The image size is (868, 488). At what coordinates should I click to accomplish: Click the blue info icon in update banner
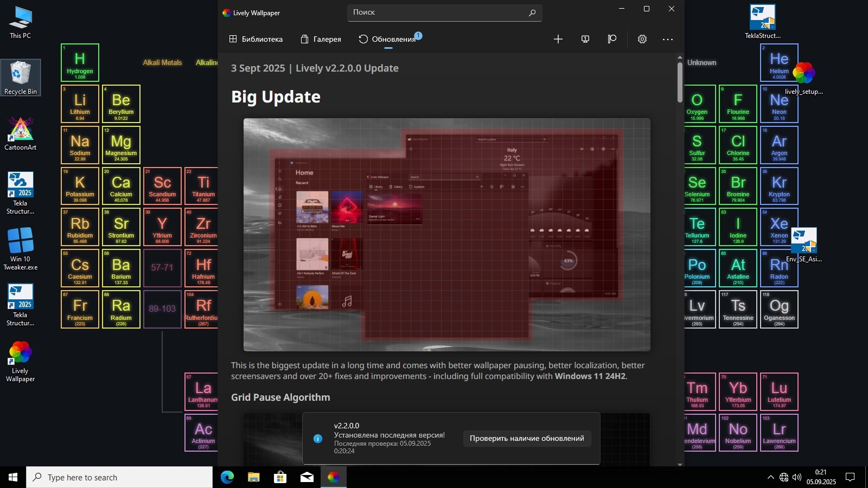pos(318,438)
